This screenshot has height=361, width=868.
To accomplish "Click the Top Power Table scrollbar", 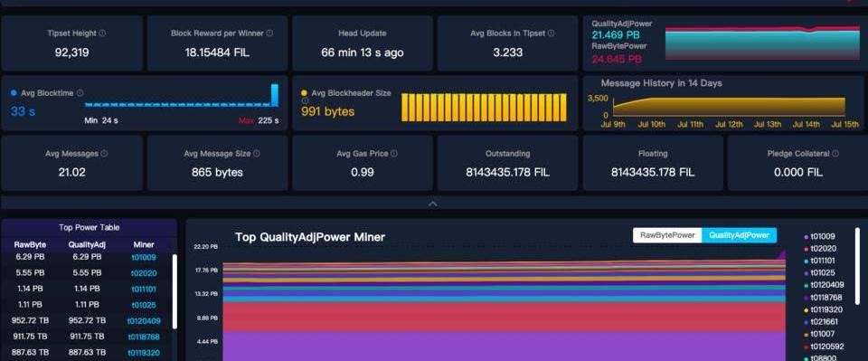I will 175,290.
